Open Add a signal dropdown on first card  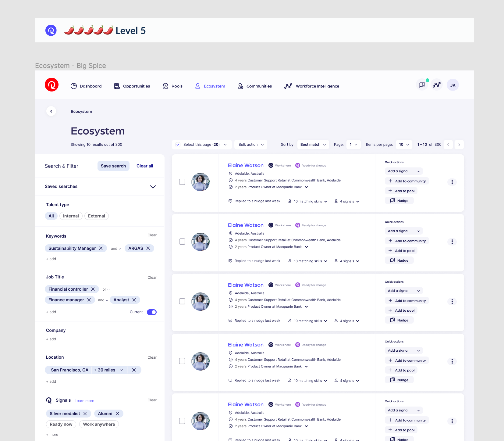[404, 171]
